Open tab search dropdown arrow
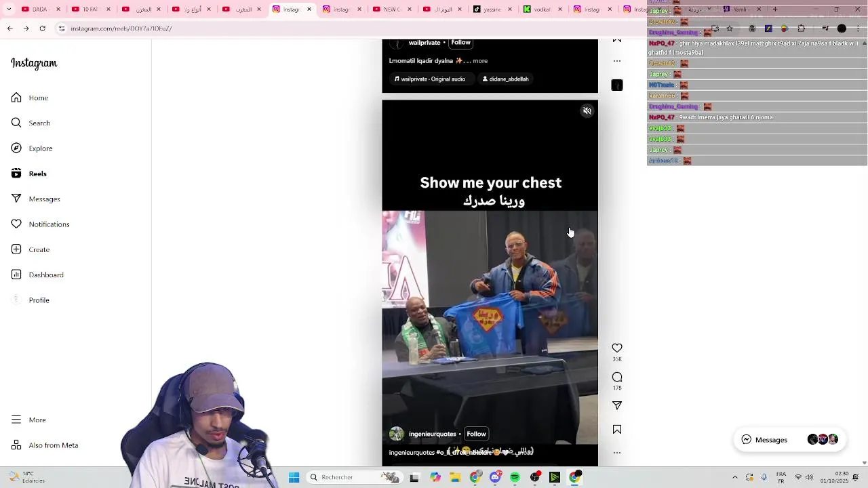This screenshot has width=868, height=488. (8, 9)
